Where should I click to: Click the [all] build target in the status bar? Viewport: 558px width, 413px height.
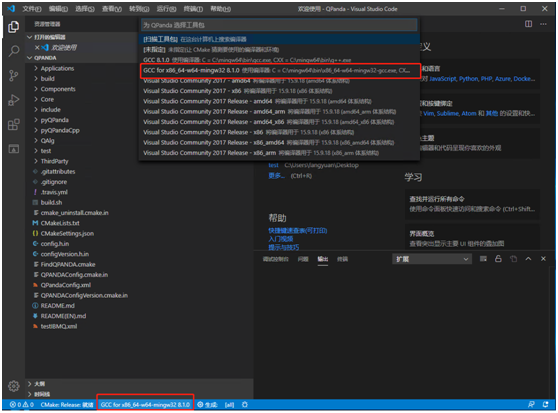click(x=230, y=404)
